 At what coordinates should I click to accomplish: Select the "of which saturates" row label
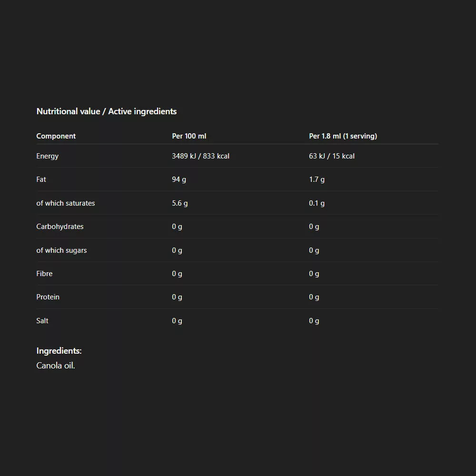point(65,203)
